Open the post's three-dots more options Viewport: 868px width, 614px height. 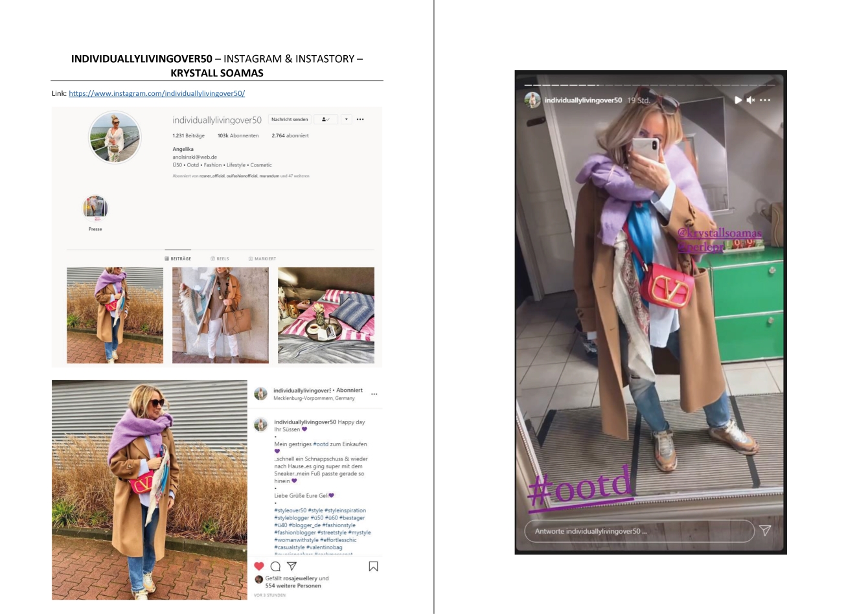[x=374, y=394]
